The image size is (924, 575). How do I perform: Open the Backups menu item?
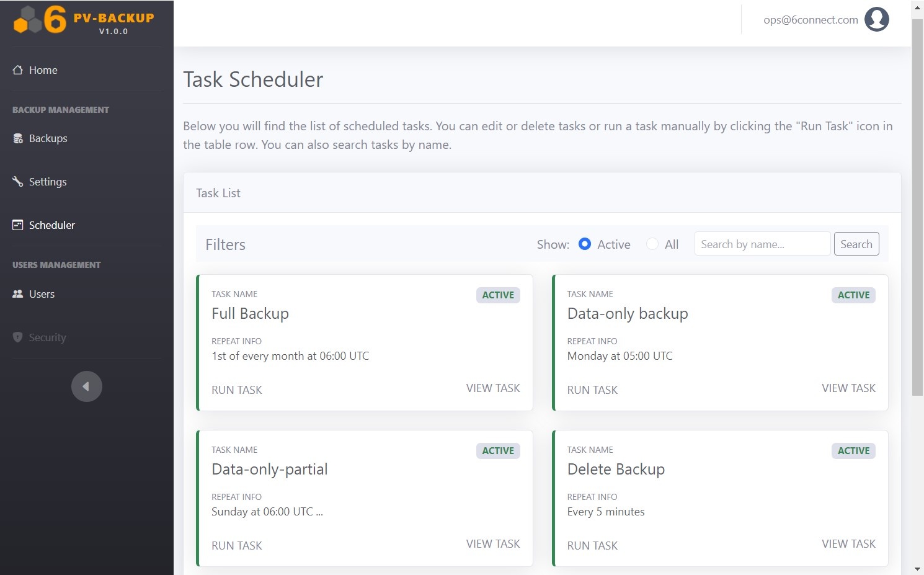tap(48, 138)
